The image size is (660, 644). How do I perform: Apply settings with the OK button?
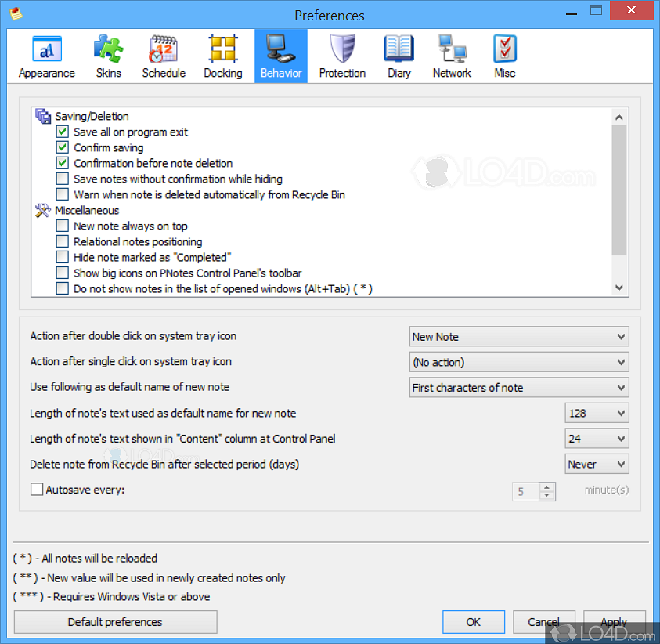pyautogui.click(x=473, y=621)
